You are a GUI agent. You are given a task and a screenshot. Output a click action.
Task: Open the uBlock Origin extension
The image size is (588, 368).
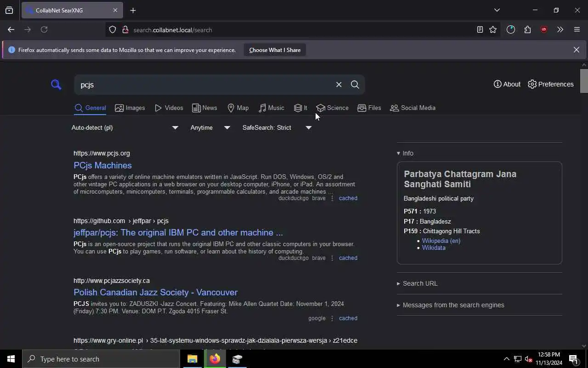[544, 29]
